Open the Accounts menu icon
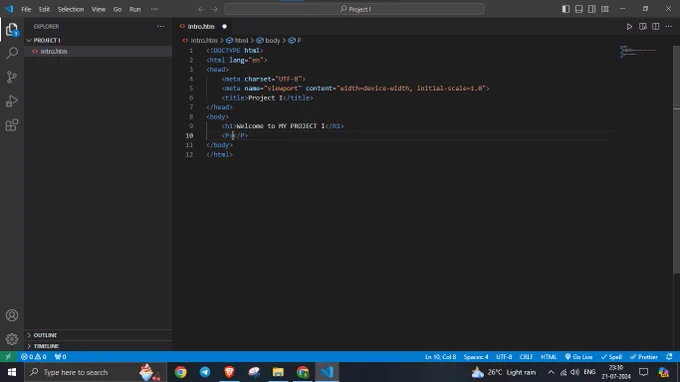 (x=12, y=315)
